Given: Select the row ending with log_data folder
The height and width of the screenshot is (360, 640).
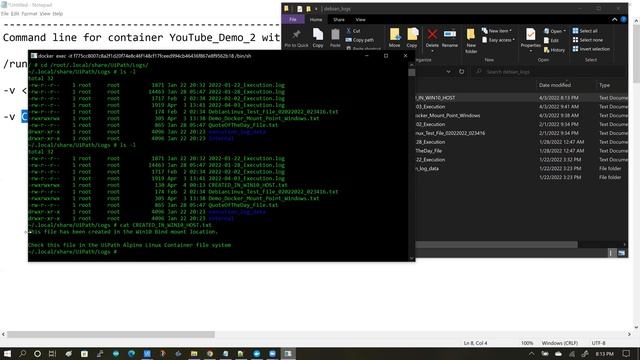Looking at the screenshot, I should pos(521,168).
